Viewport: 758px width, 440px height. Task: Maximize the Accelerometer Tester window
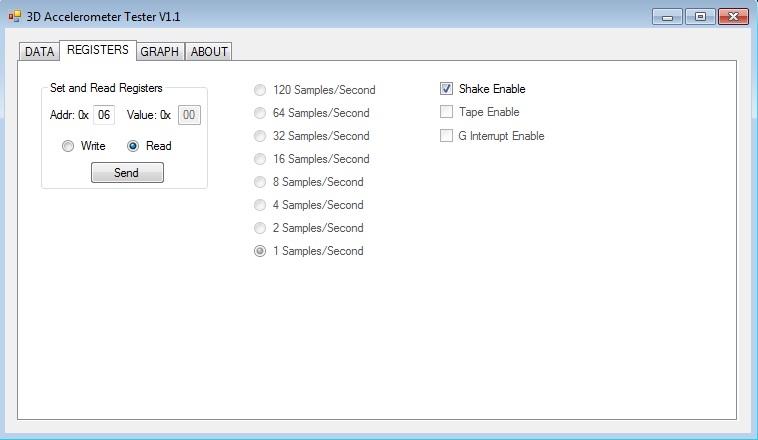700,16
